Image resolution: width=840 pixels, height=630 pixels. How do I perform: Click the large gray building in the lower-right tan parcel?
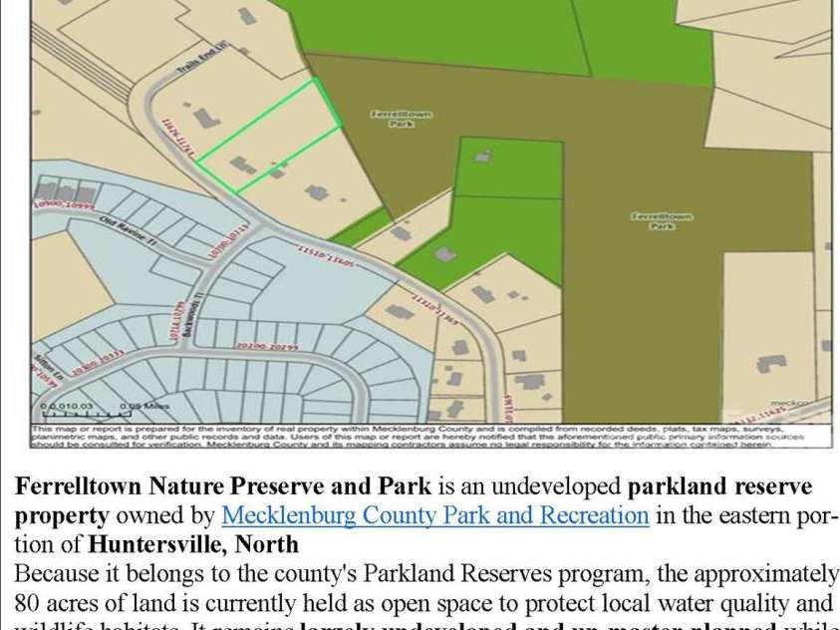pyautogui.click(x=771, y=364)
